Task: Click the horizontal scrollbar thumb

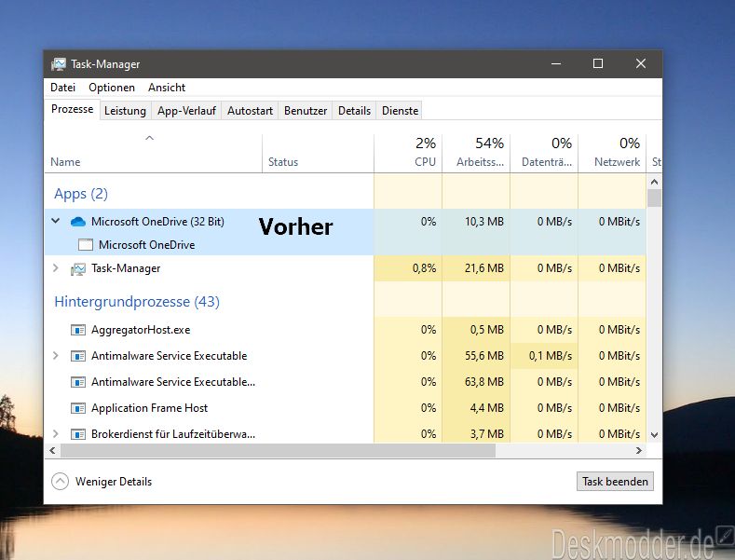Action: 278,450
